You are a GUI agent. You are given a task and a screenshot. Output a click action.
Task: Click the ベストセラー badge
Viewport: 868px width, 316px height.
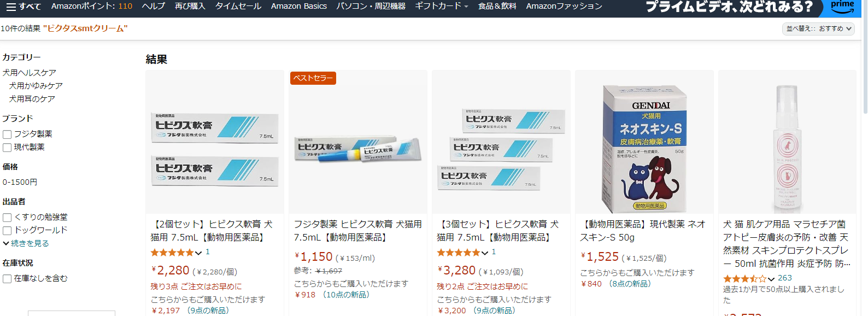coord(313,78)
